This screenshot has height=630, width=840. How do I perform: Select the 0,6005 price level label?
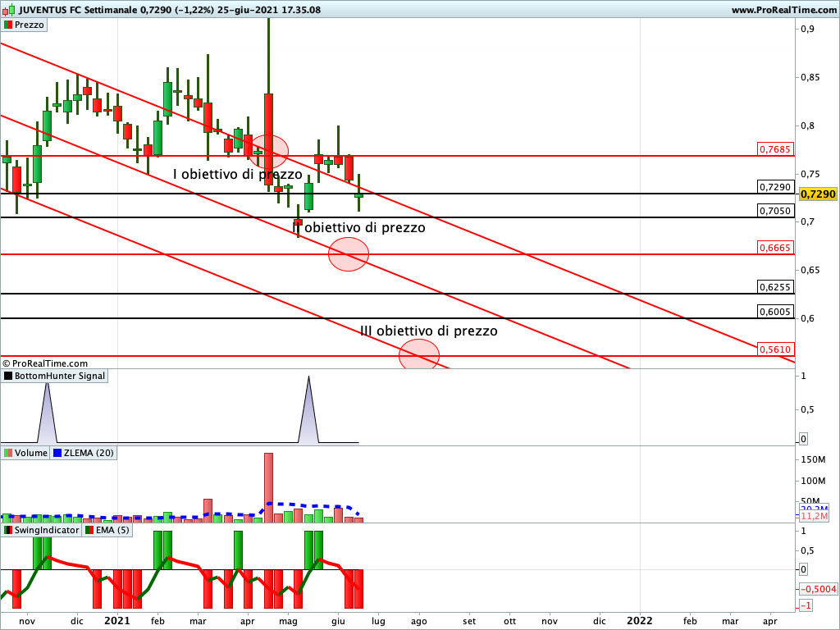coord(775,312)
